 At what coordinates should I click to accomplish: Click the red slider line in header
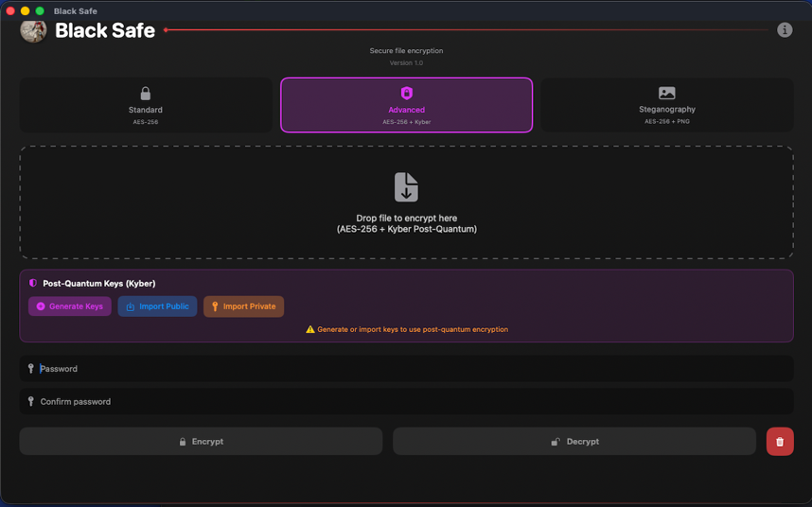pos(466,30)
